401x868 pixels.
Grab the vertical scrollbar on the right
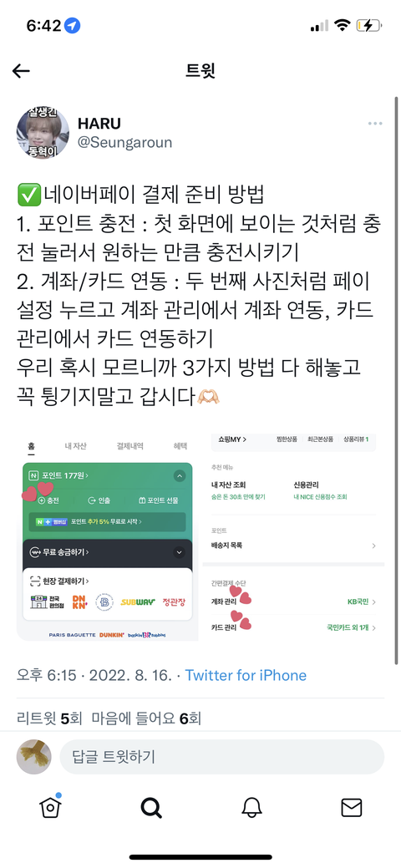(x=396, y=380)
